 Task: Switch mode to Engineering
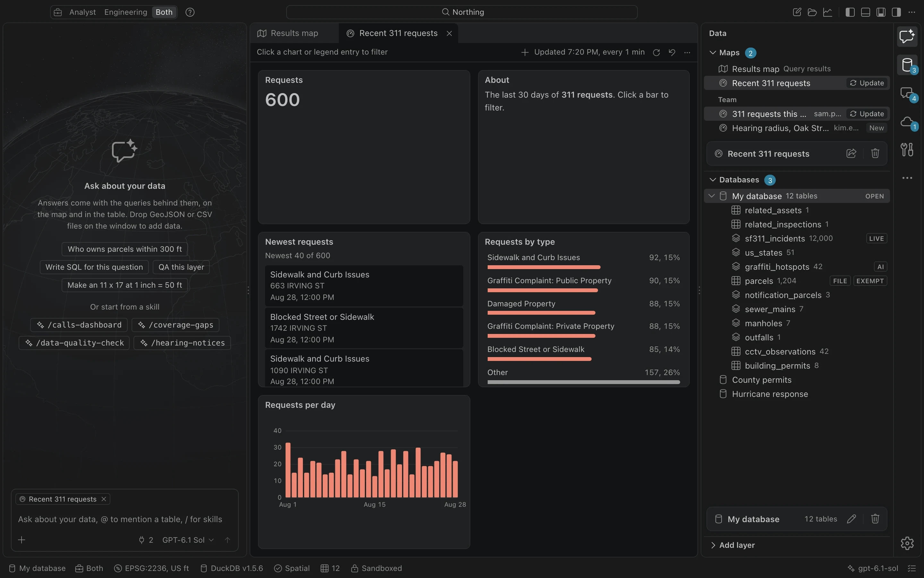click(126, 12)
